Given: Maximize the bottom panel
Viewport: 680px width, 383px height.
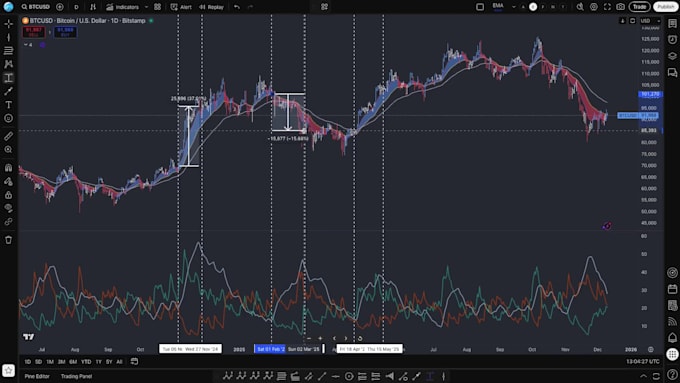Looking at the screenshot, I should point(656,376).
